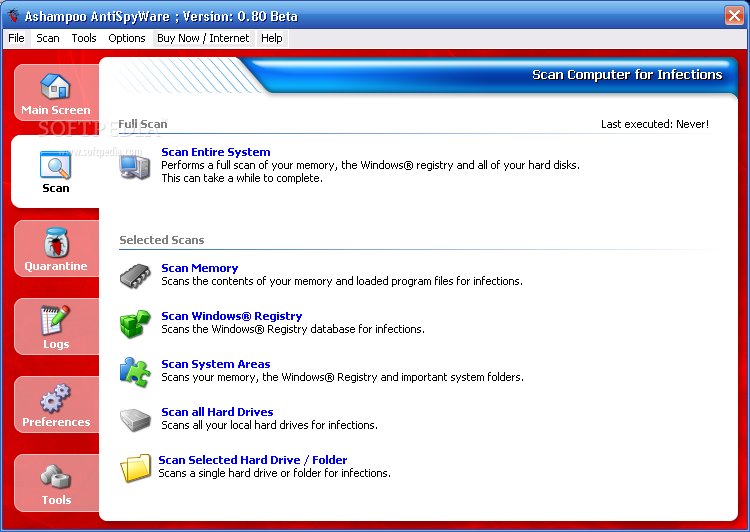The height and width of the screenshot is (532, 750).
Task: Click the 'Selected Scans' section heading
Action: [162, 240]
